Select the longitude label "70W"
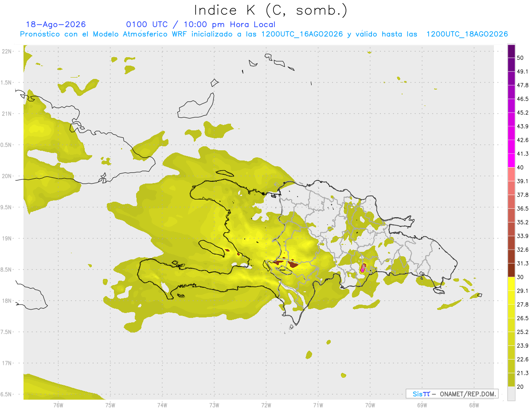The width and height of the screenshot is (532, 411). click(x=370, y=405)
